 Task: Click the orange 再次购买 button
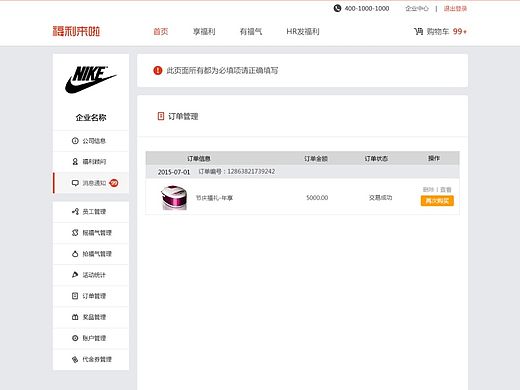click(x=437, y=201)
